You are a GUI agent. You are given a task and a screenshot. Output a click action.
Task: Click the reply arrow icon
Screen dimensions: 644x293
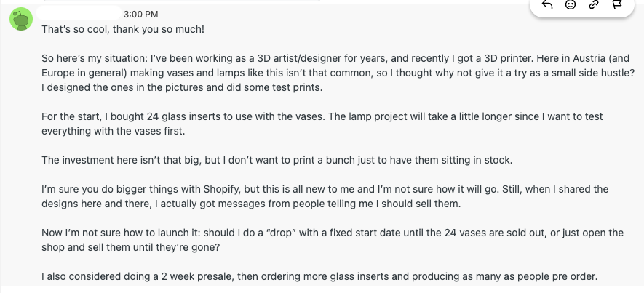[x=548, y=5]
